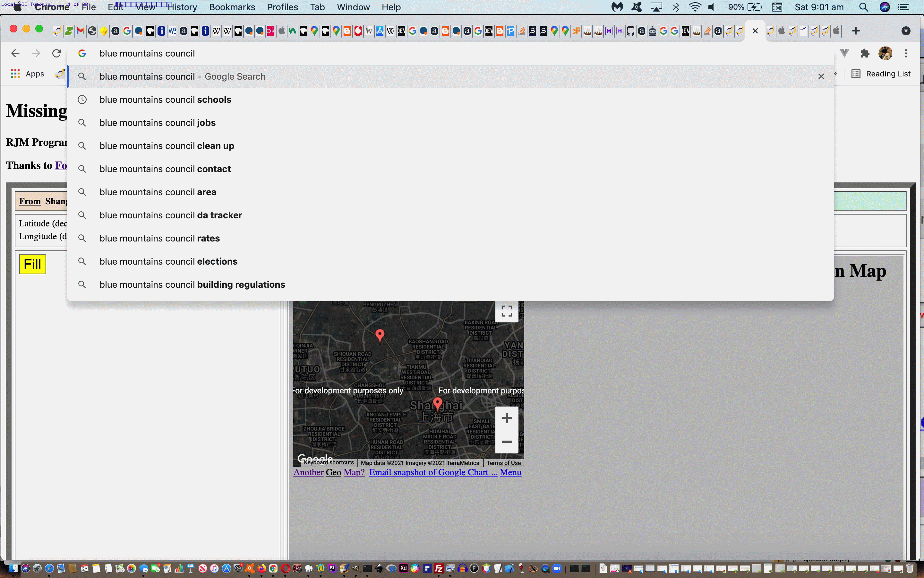This screenshot has width=924, height=578.
Task: Select suggestion 'blue mountains council da tracker'
Action: tap(450, 215)
